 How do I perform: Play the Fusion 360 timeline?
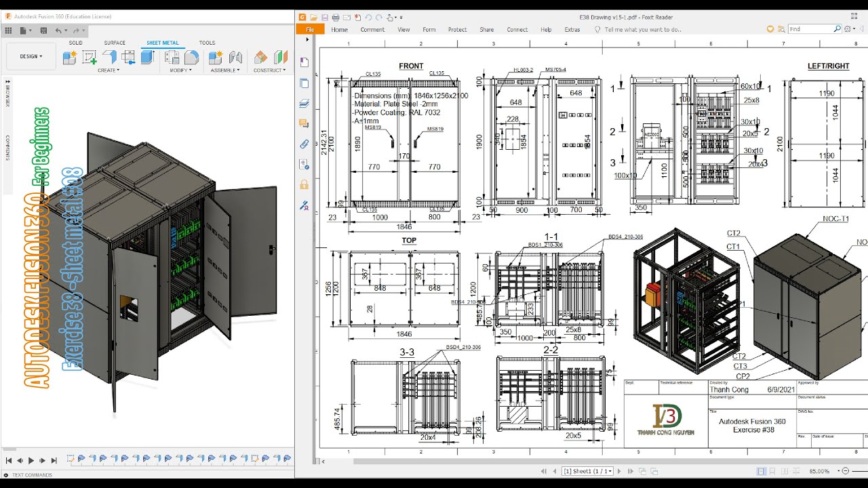click(x=31, y=461)
